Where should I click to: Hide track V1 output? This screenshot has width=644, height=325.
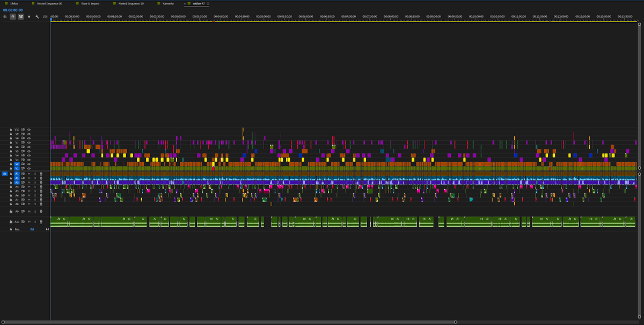click(x=29, y=168)
